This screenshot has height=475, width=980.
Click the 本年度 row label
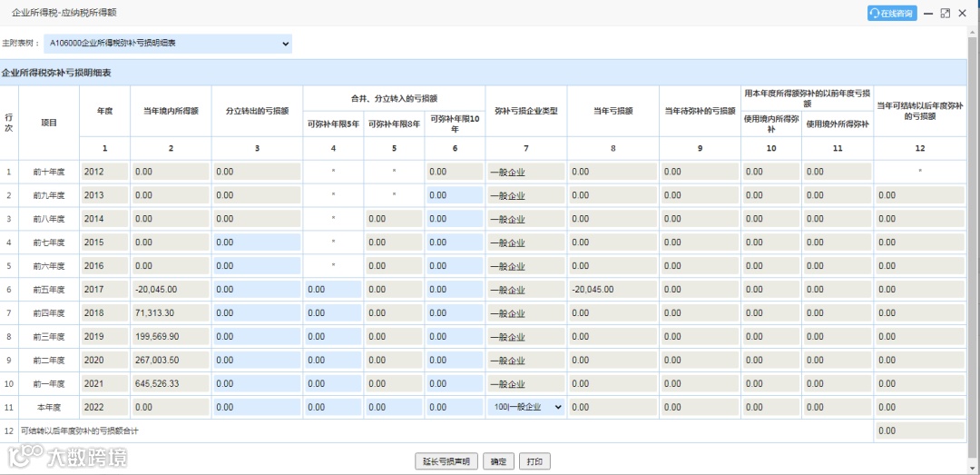coord(49,408)
